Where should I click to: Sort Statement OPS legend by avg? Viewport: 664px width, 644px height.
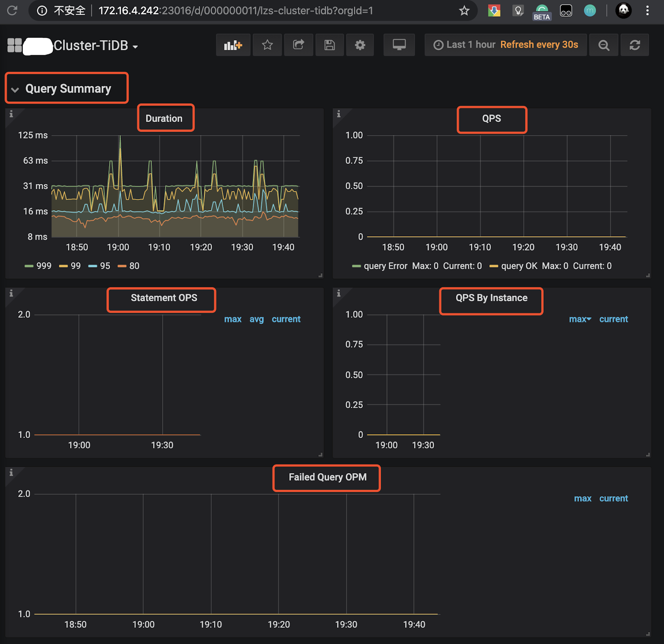[256, 319]
